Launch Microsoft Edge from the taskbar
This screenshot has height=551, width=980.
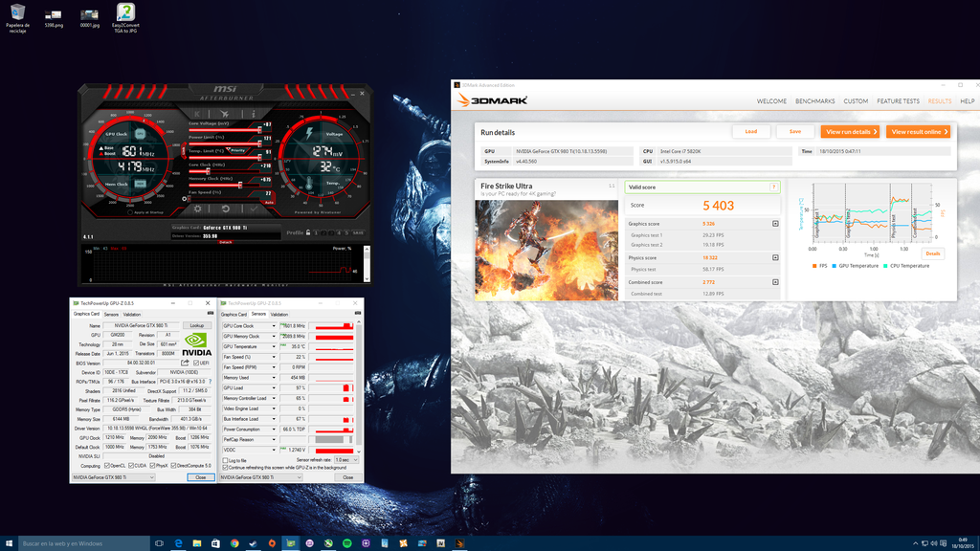pyautogui.click(x=178, y=543)
